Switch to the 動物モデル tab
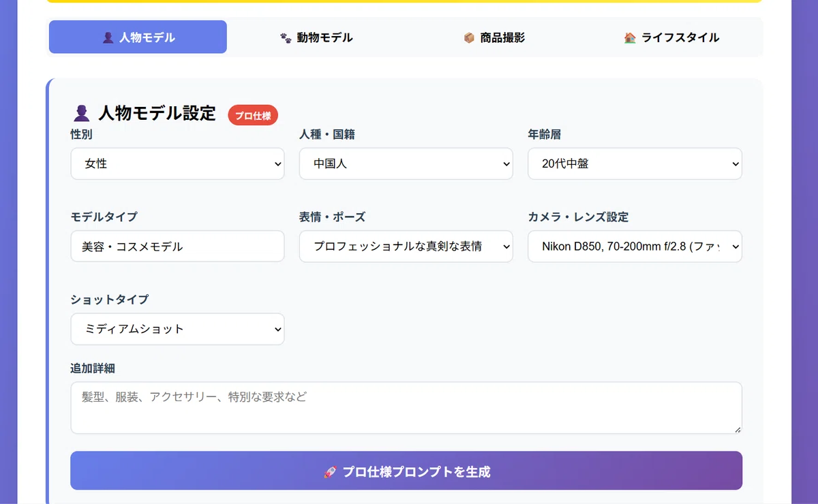This screenshot has width=818, height=504. [316, 37]
